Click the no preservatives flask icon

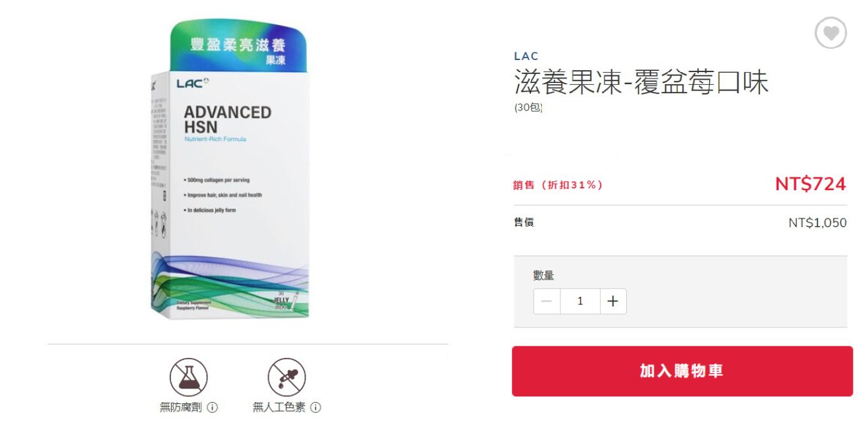(188, 377)
